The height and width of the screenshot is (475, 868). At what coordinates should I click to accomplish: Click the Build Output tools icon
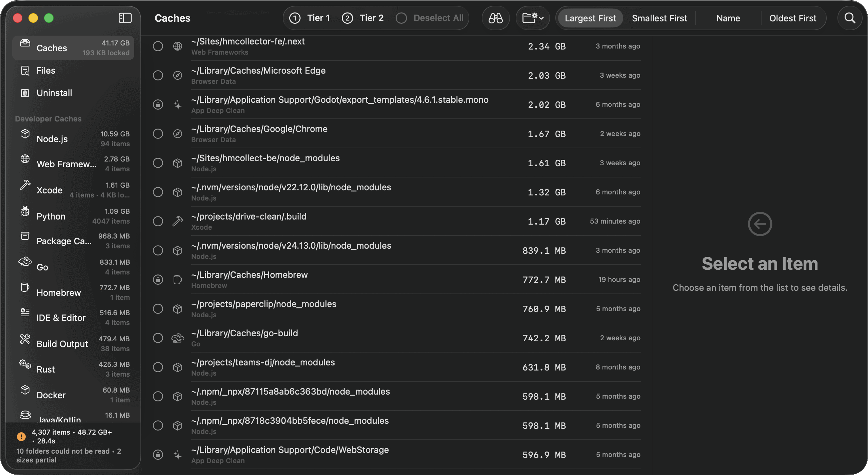[x=25, y=339]
